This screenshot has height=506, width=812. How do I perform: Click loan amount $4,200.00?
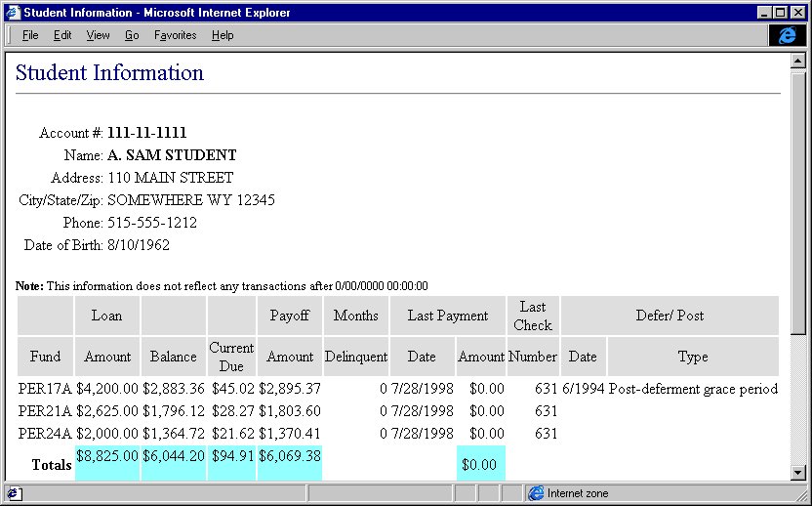[107, 389]
